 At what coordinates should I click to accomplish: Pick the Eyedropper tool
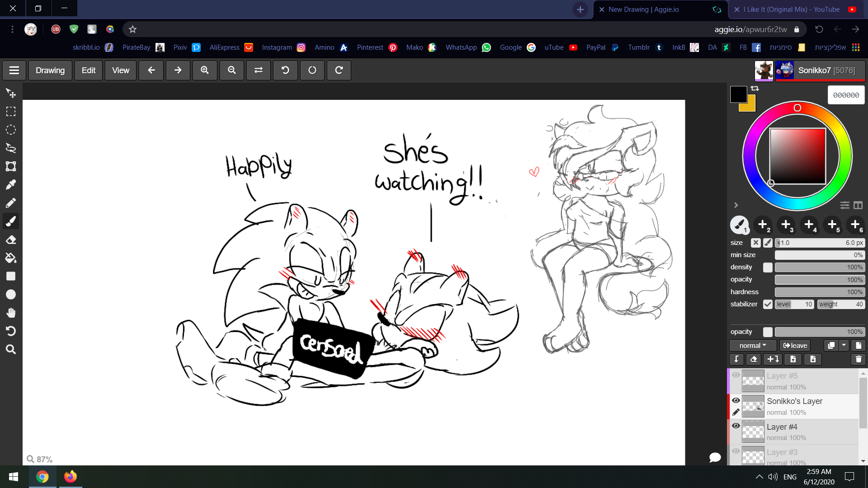click(x=11, y=184)
